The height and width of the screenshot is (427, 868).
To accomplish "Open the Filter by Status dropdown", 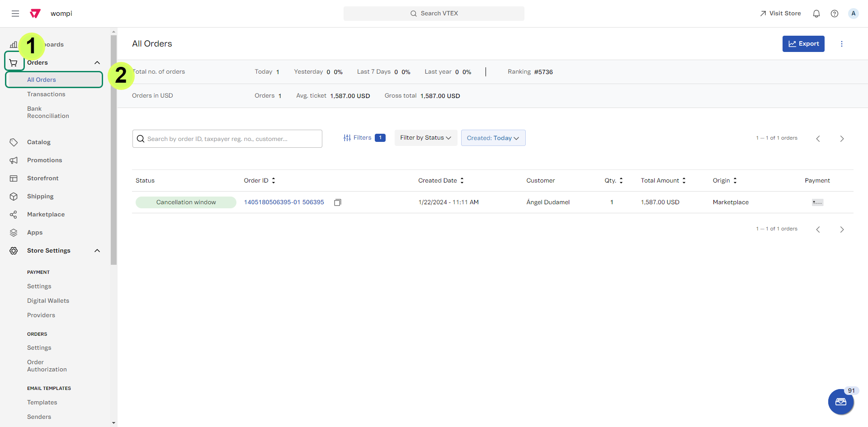I will point(425,138).
